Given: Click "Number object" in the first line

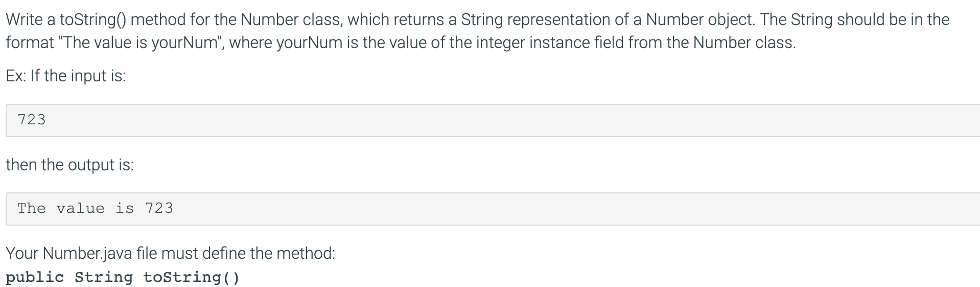Looking at the screenshot, I should [x=700, y=19].
